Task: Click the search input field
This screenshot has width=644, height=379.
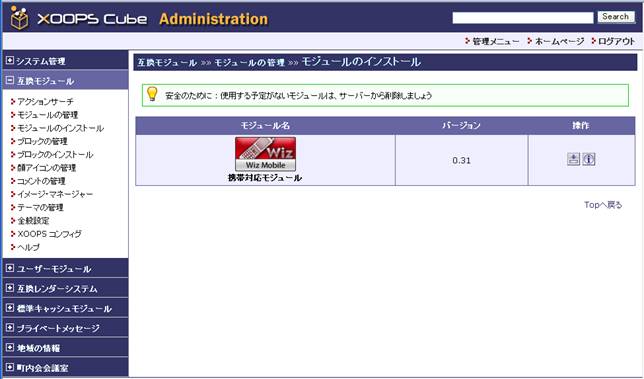Action: coord(523,18)
